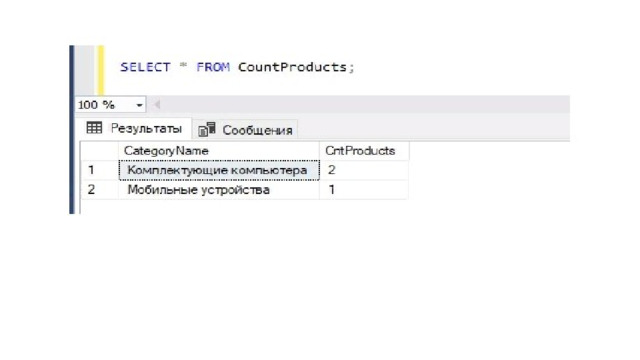This screenshot has width=640, height=360.
Task: Click the top-left corner select-all grid cell
Action: (x=100, y=151)
